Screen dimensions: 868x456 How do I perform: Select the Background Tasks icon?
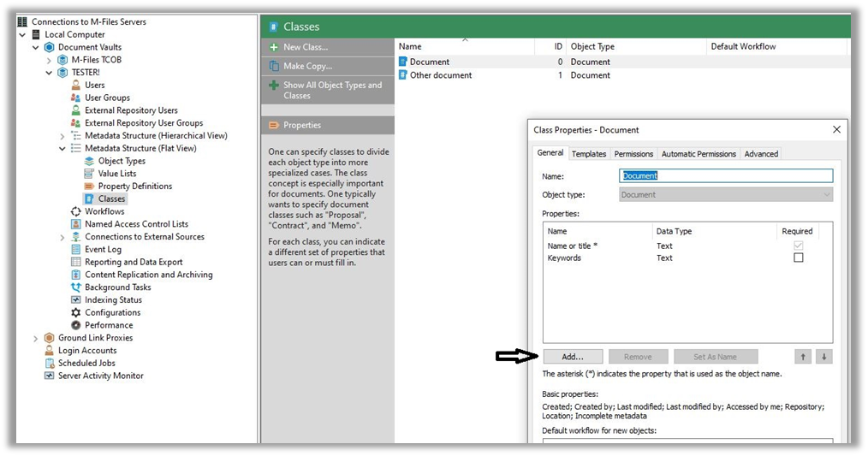[x=76, y=287]
